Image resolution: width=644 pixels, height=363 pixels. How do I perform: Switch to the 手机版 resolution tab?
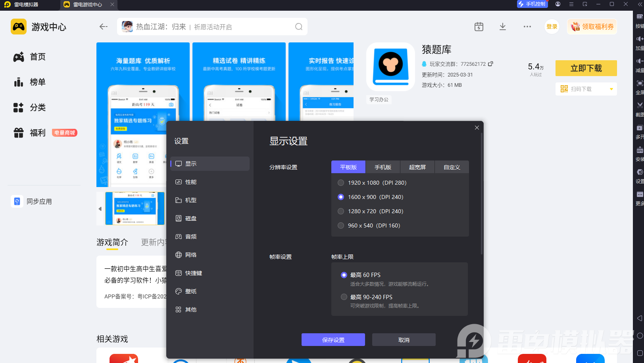click(383, 167)
